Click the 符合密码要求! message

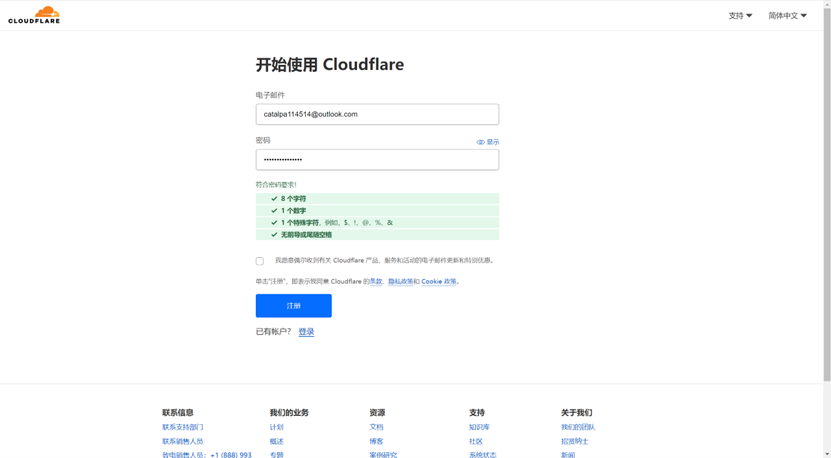click(276, 185)
